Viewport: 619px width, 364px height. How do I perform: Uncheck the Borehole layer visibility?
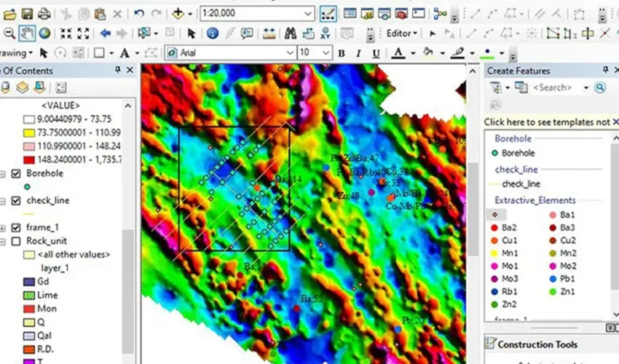16,174
